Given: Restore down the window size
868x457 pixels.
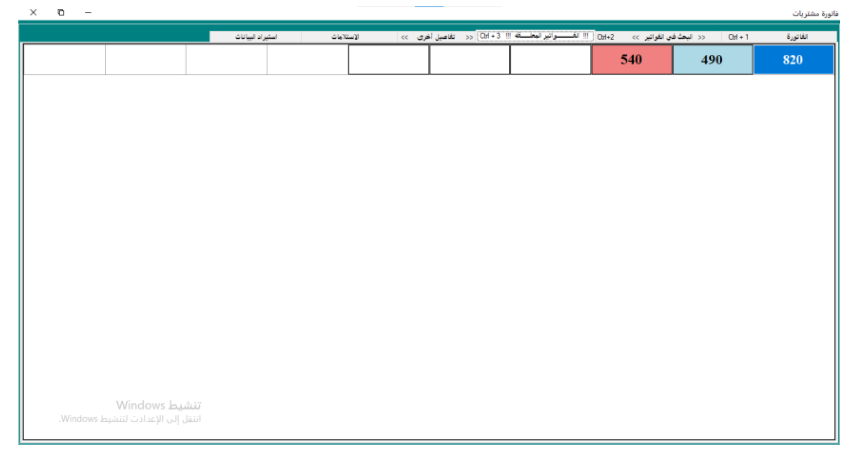Looking at the screenshot, I should pos(61,12).
